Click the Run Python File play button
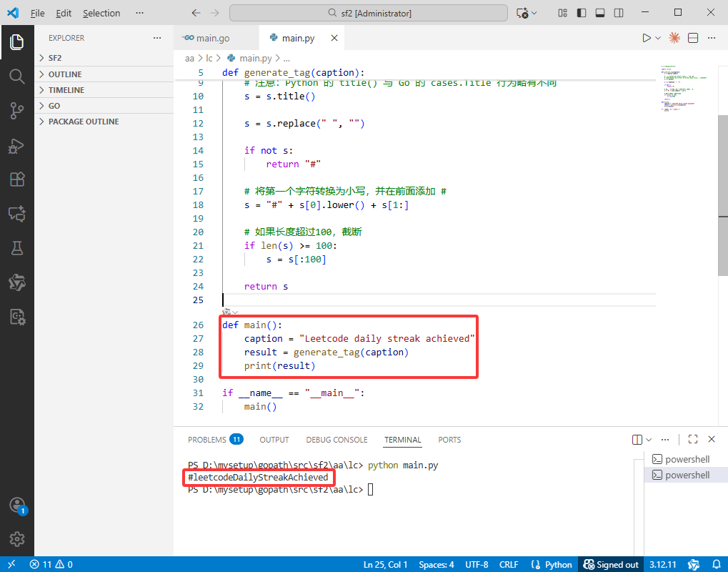This screenshot has height=572, width=728. (x=647, y=38)
